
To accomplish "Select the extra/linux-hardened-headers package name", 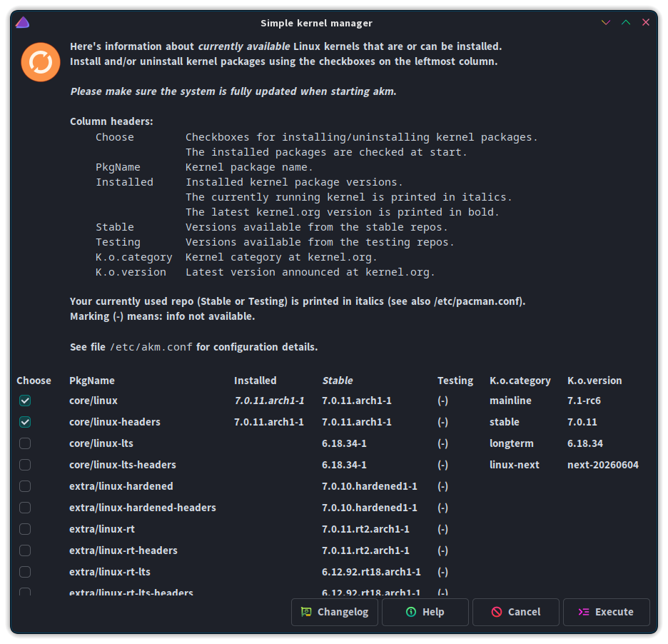I will click(x=143, y=508).
